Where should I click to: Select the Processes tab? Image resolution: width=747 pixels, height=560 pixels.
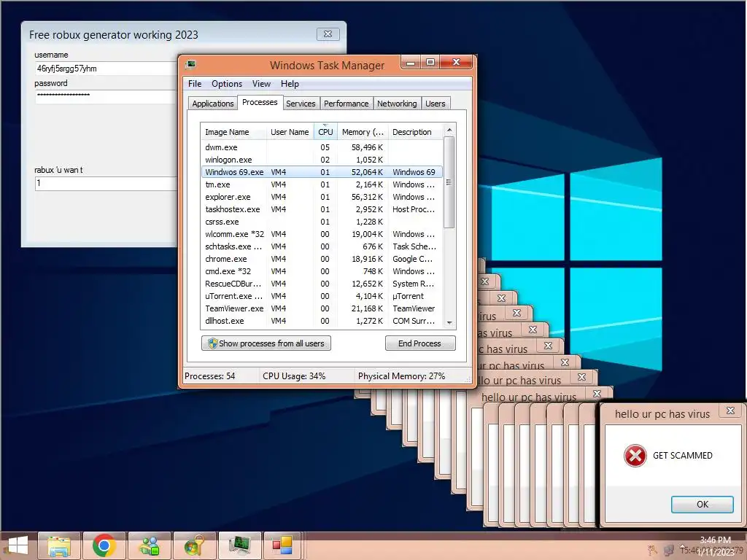[260, 102]
